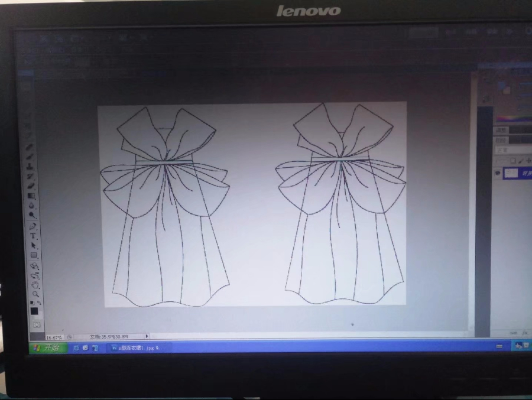Expand the document status info arrow
The height and width of the screenshot is (400, 532).
tap(147, 336)
